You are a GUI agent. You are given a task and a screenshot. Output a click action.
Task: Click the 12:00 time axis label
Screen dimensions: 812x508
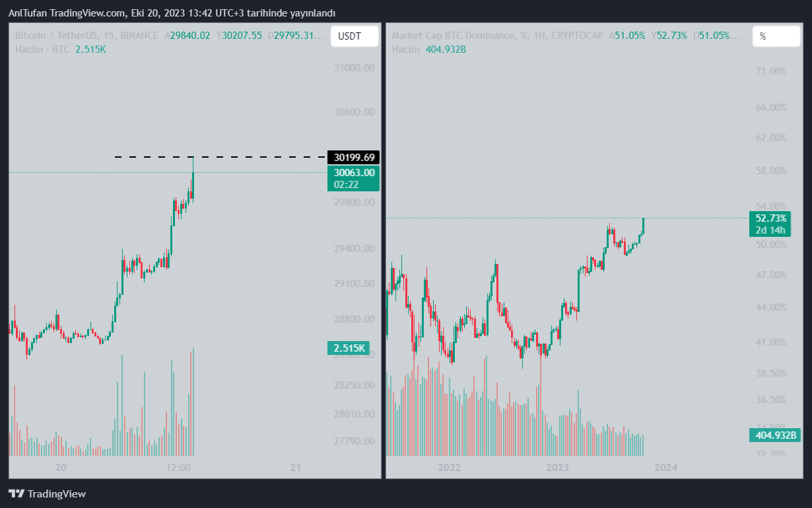[179, 468]
